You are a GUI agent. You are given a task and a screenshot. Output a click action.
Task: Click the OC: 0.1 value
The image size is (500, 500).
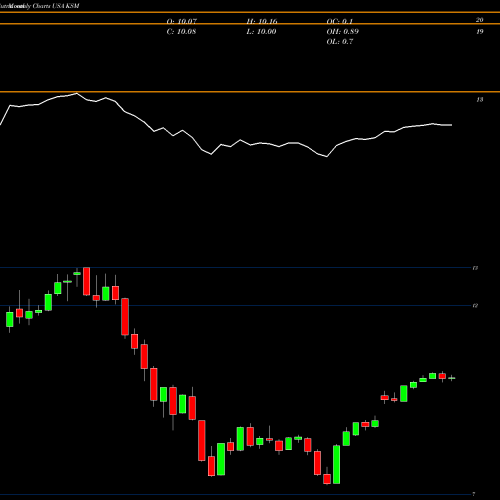pos(339,21)
